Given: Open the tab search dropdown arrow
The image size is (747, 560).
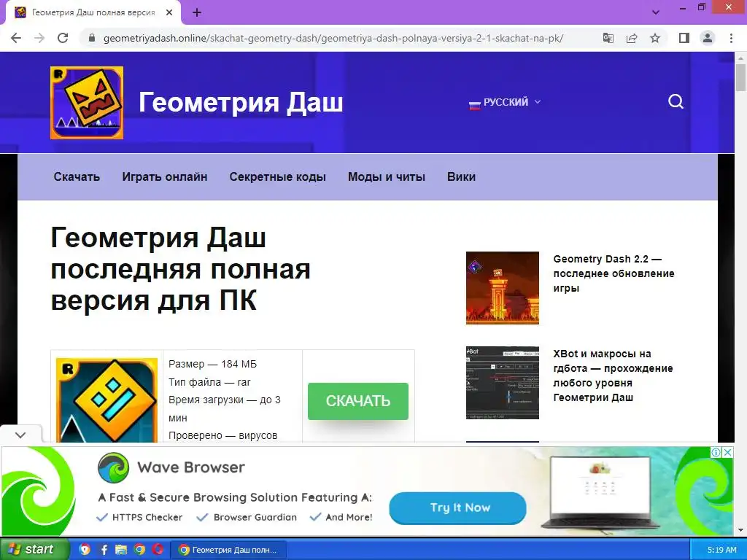Looking at the screenshot, I should click(656, 12).
